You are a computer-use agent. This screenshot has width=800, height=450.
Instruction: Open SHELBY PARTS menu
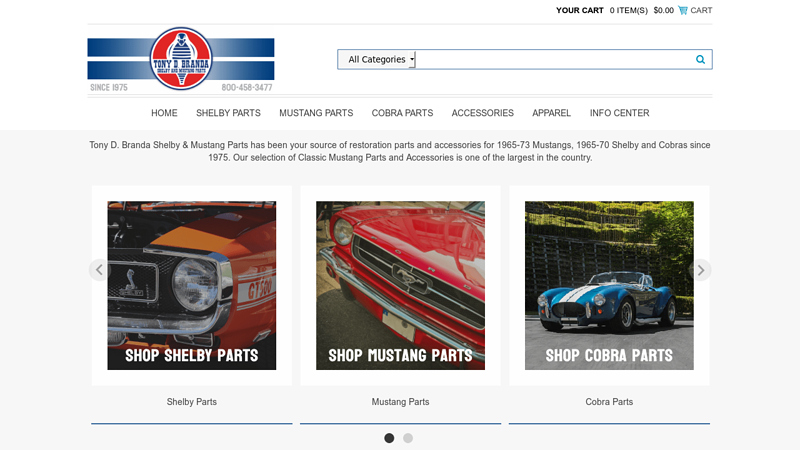[x=228, y=113]
